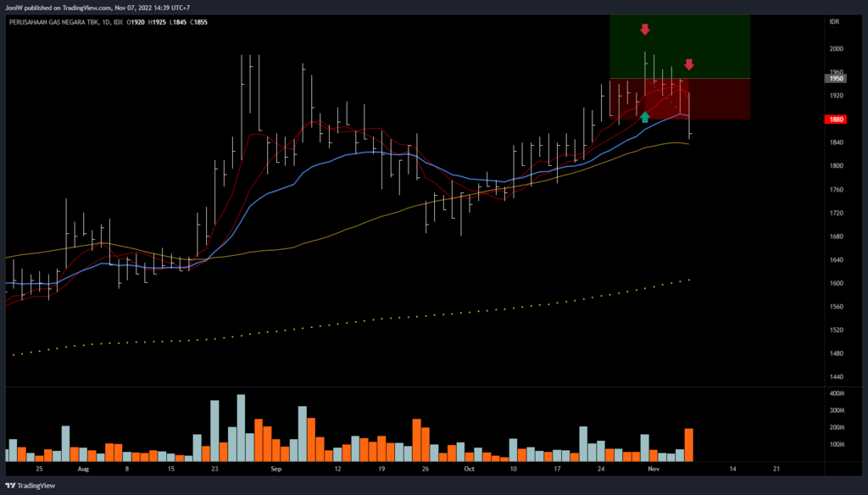868x495 pixels.
Task: Click the 1D interval label
Action: (x=106, y=20)
